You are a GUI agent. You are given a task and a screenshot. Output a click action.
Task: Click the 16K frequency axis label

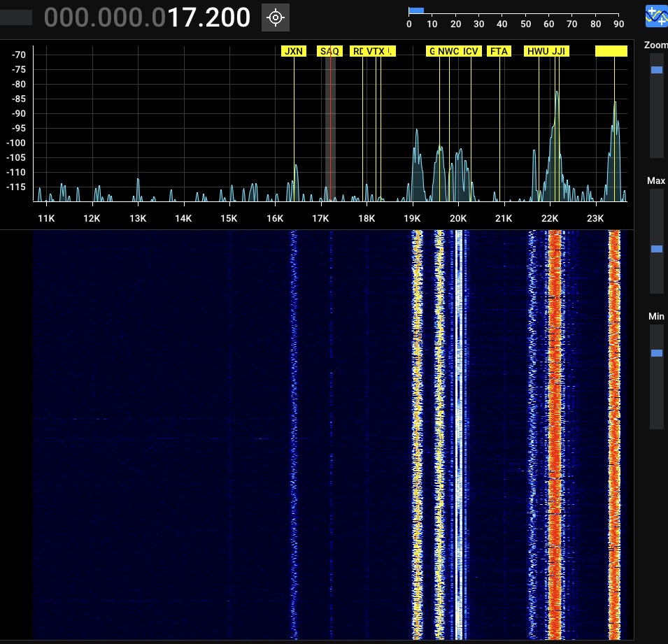[x=275, y=218]
